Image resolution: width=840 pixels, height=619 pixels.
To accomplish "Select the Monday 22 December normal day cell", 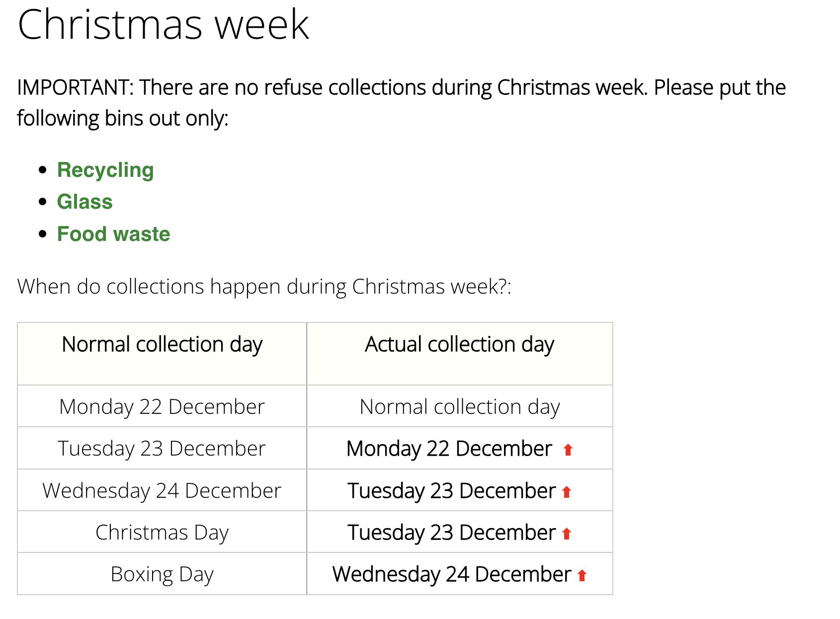I will pyautogui.click(x=162, y=407).
